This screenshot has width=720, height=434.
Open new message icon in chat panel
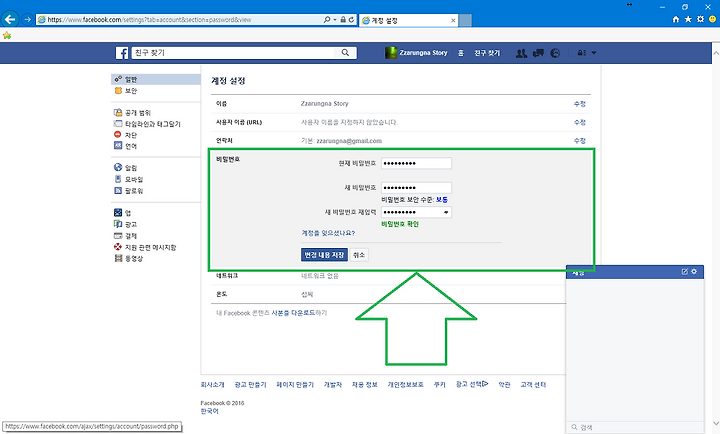685,272
